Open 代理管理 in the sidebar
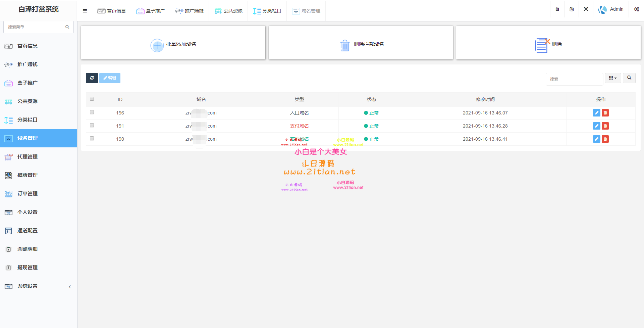The image size is (644, 328). point(39,157)
